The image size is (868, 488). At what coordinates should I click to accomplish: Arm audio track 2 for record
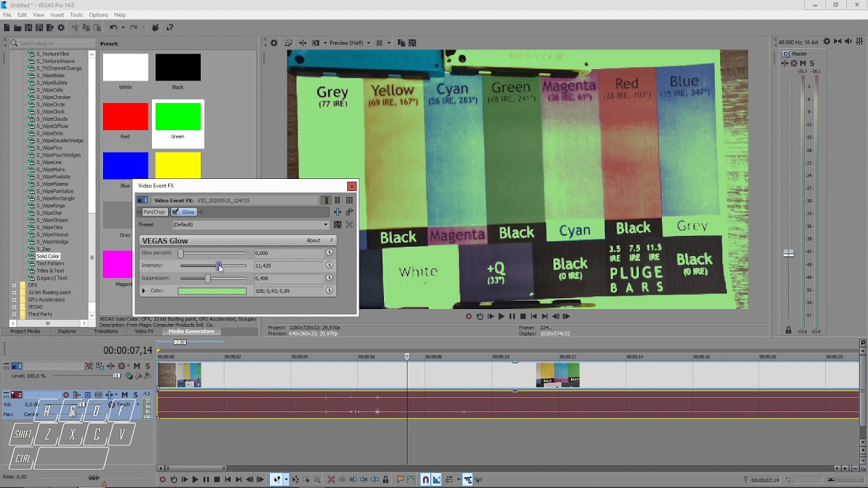66,395
